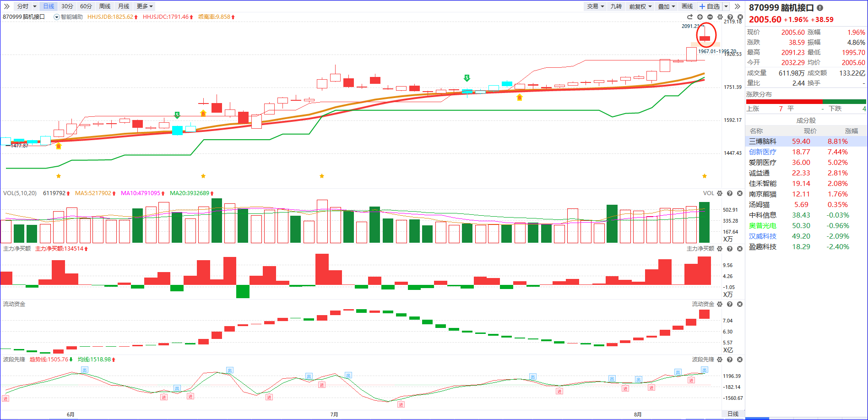Screen dimensions: 868x420
Task: Open main chart indicator help icon
Action: pos(730,17)
